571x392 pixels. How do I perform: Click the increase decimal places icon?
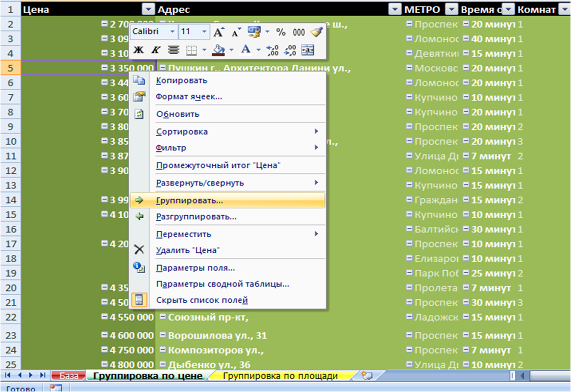(x=272, y=49)
